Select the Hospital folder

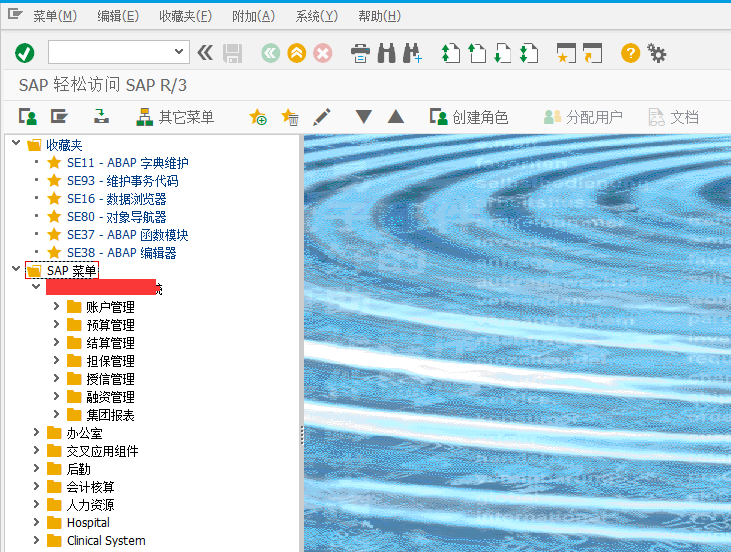tap(88, 523)
